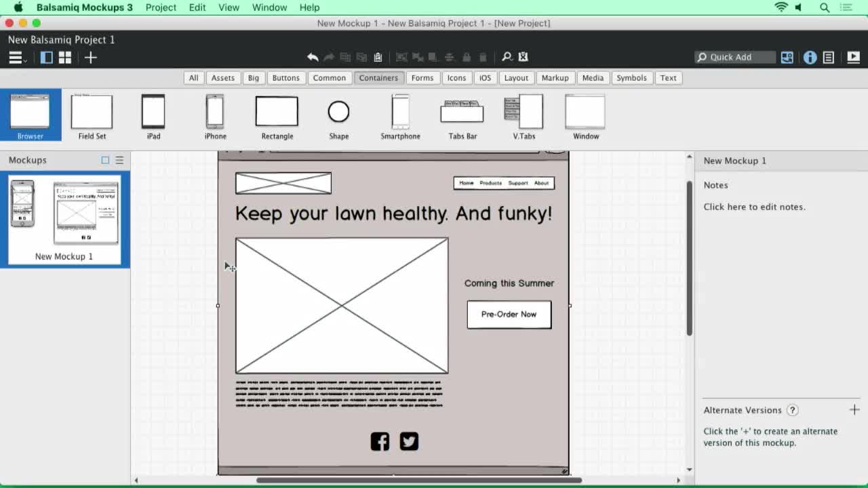
Task: Click the Paste clipboard icon
Action: [x=378, y=57]
